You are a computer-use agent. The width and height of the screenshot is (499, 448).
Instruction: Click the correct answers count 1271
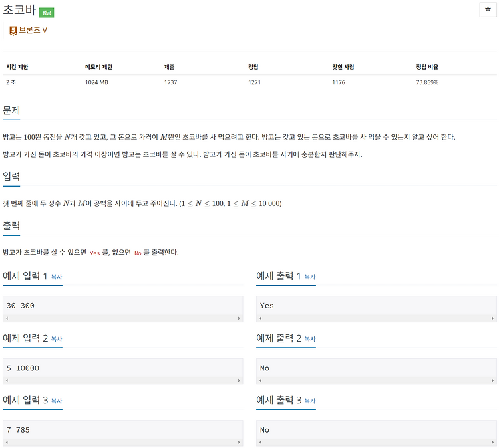click(254, 82)
